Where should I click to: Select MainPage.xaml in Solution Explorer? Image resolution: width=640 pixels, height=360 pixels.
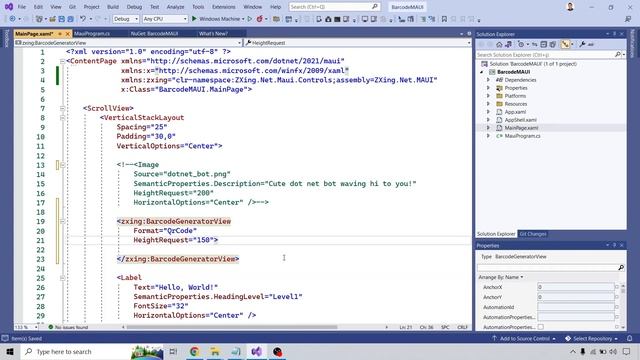(521, 128)
